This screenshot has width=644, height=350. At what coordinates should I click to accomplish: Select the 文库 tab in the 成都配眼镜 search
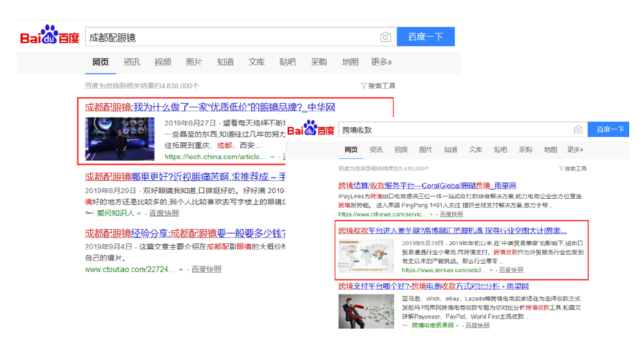pos(256,62)
